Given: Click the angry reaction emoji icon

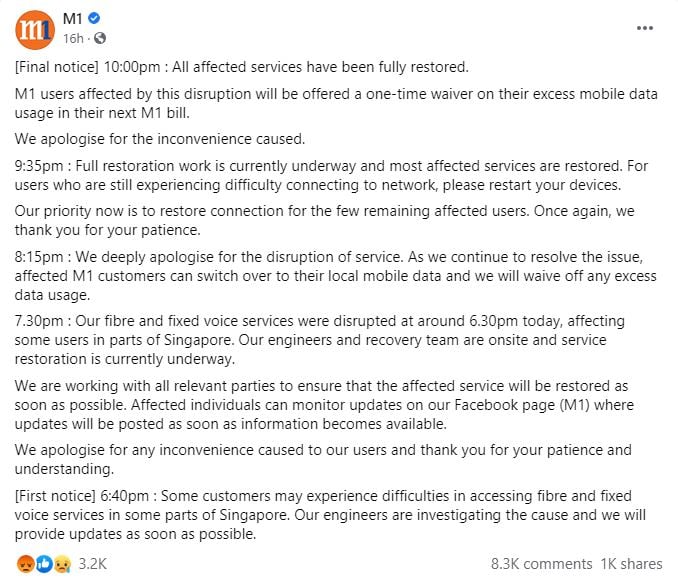Looking at the screenshot, I should (x=22, y=564).
